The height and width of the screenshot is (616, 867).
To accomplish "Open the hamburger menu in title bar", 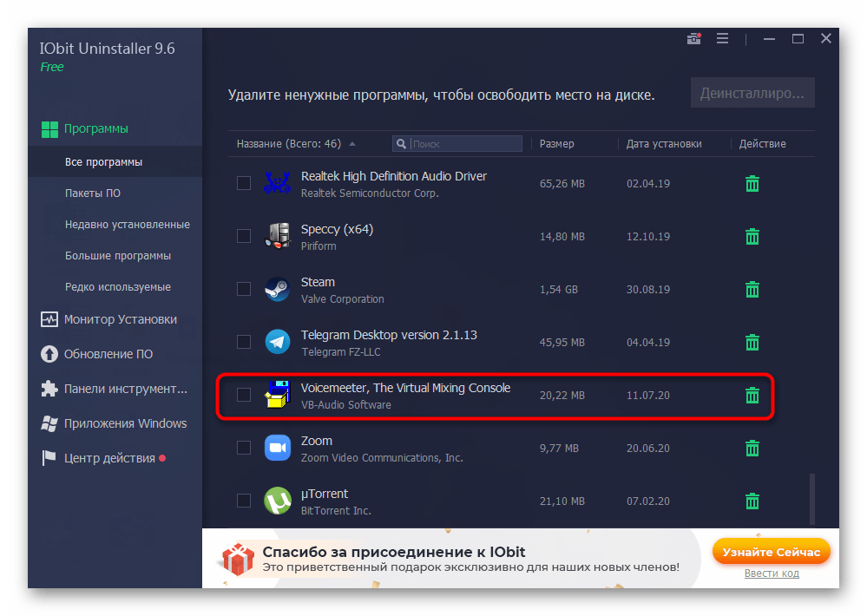I will pos(722,39).
